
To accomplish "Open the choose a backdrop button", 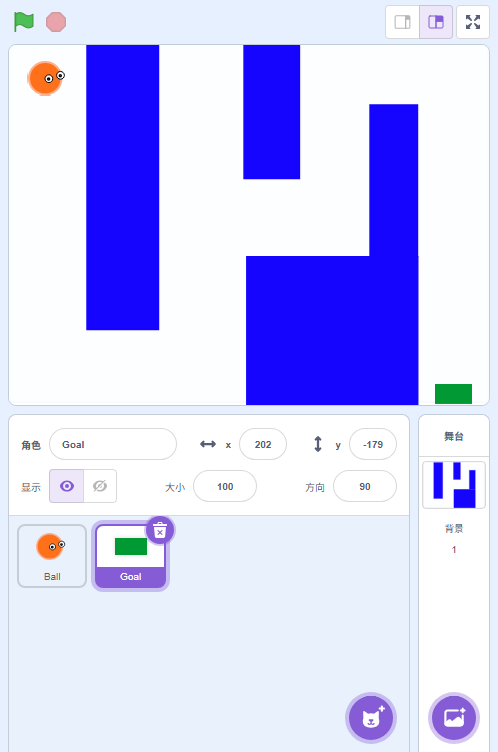I will click(454, 718).
